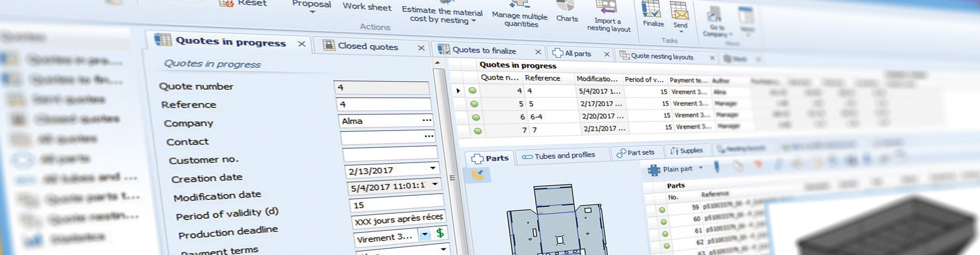
Task: Click splitter handle between form and grid
Action: click(x=452, y=177)
